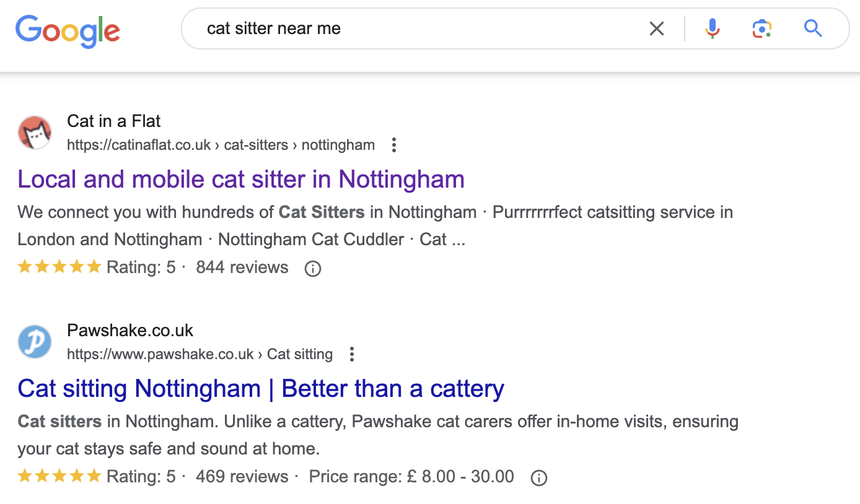Open the info icon beside the price range
Viewport: 860px width, 504px height.
pos(538,477)
